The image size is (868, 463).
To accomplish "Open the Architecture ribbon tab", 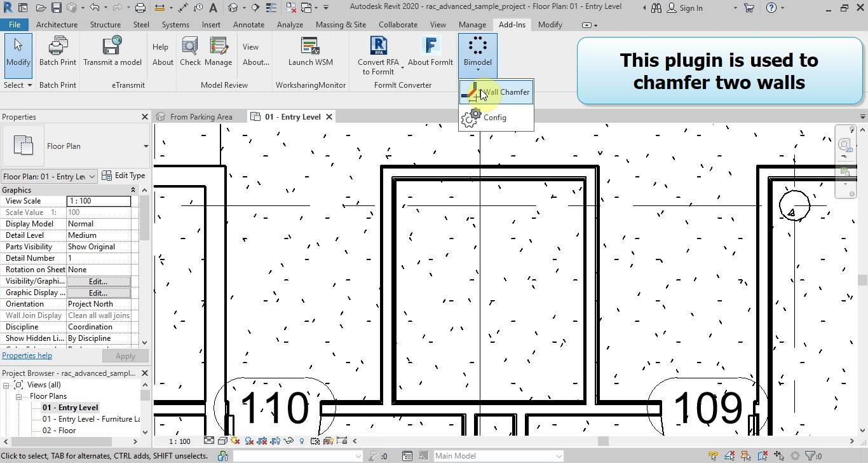I will pyautogui.click(x=57, y=25).
